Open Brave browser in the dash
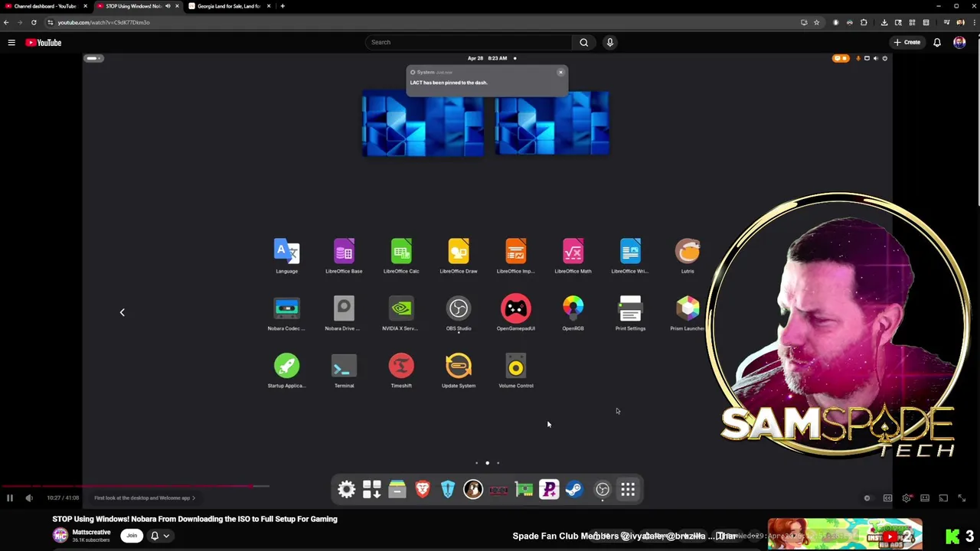This screenshot has height=551, width=980. [x=423, y=490]
